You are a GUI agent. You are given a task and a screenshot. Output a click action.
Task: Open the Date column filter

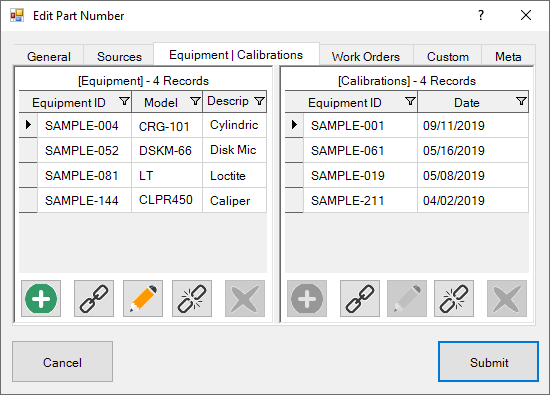click(x=521, y=102)
